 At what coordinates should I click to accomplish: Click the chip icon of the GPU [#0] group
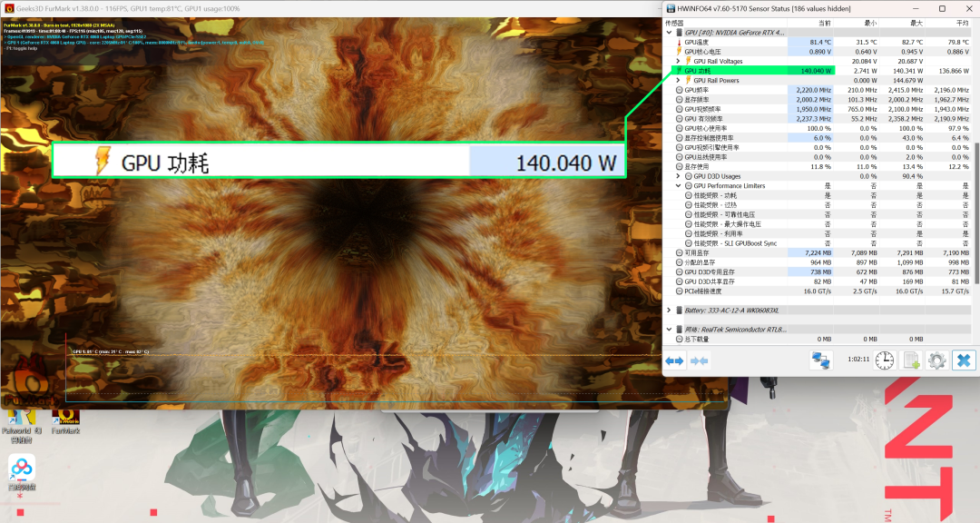click(680, 33)
